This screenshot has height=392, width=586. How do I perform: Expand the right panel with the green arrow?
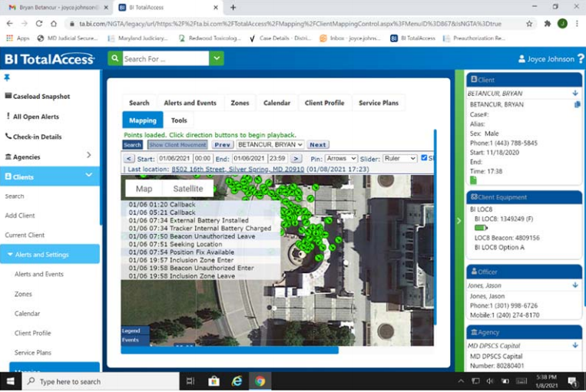point(459,219)
